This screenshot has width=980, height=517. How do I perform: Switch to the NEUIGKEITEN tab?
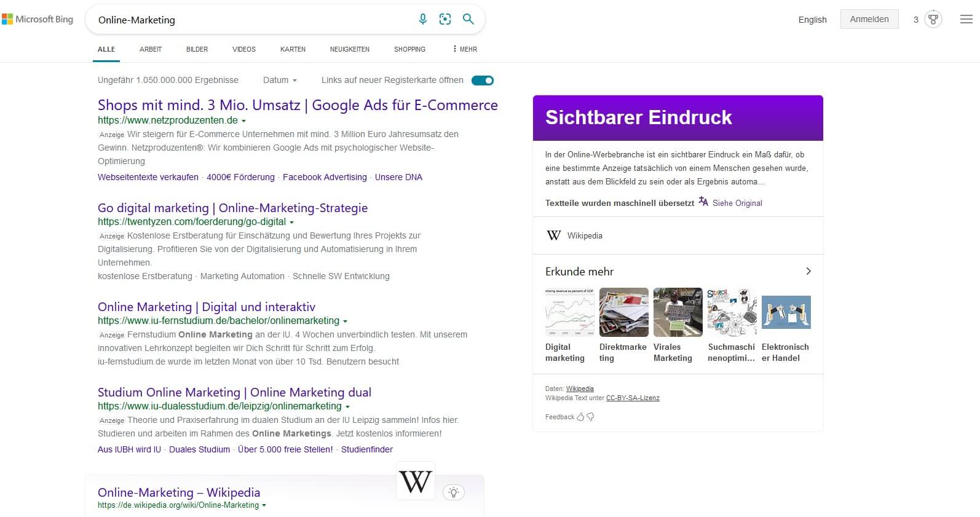(350, 49)
